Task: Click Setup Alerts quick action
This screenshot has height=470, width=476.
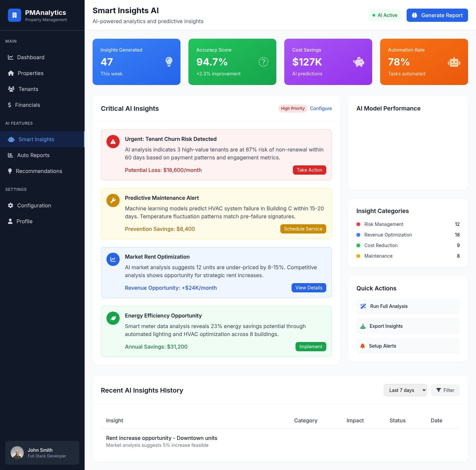Action: click(x=408, y=346)
